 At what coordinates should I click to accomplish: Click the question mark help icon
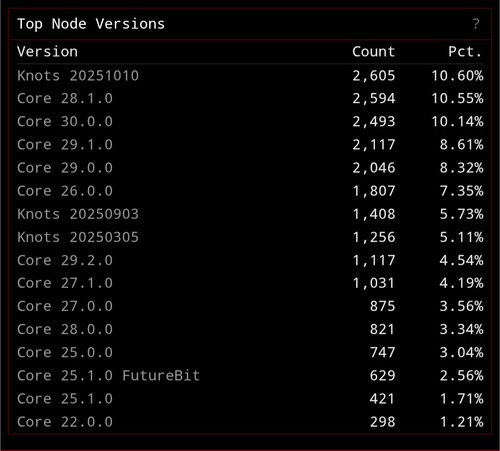476,24
